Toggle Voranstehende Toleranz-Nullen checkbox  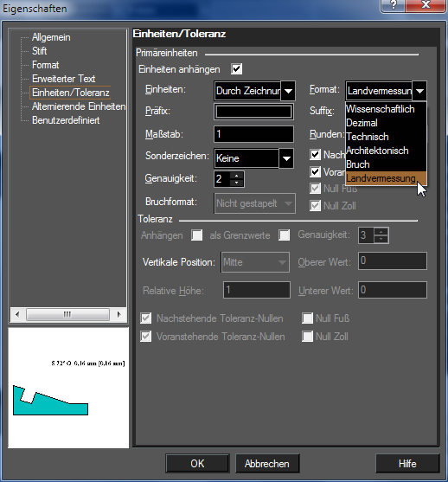[145, 337]
